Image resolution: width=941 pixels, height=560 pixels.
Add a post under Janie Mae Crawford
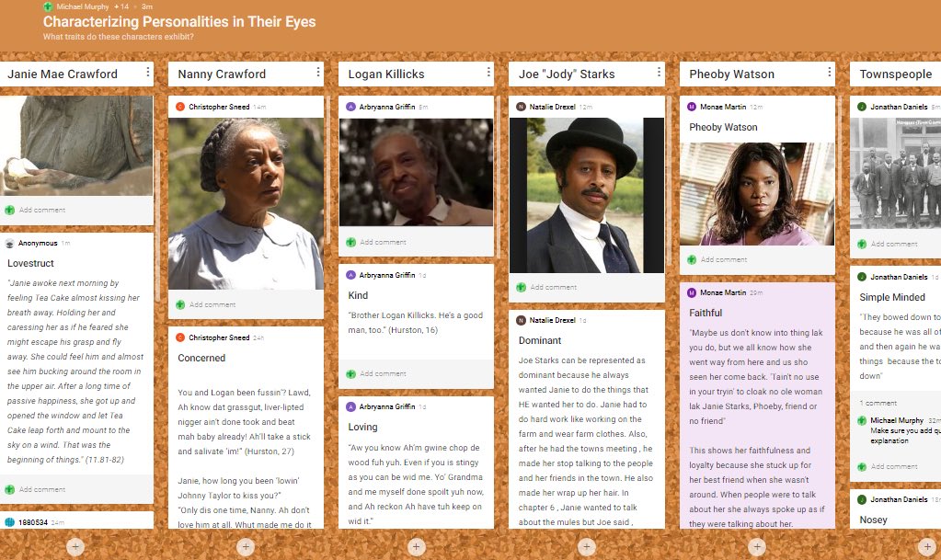[75, 547]
